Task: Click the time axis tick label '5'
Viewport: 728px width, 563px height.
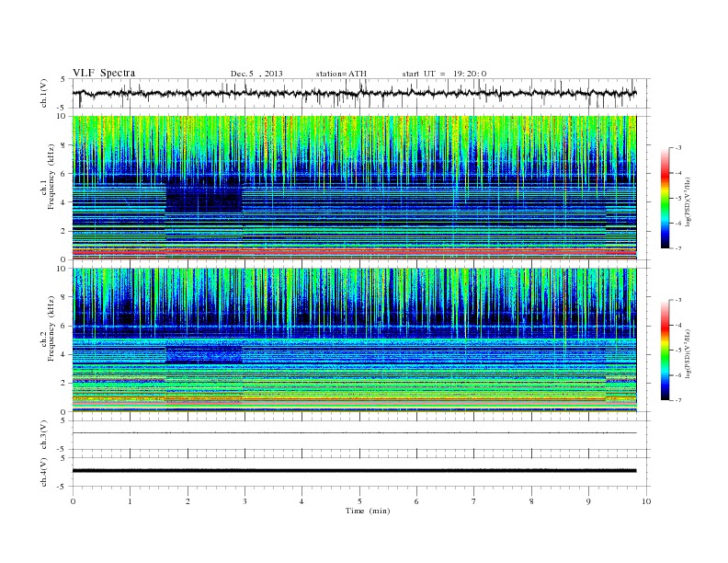Action: click(359, 501)
